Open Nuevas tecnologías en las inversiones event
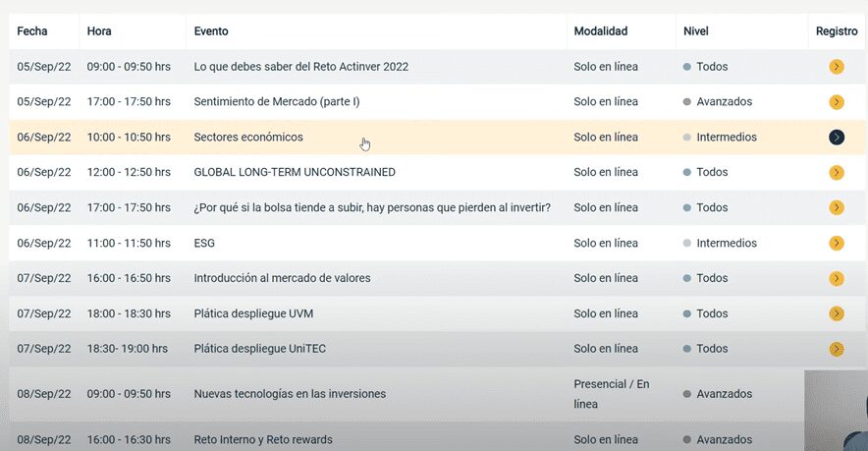 point(290,394)
